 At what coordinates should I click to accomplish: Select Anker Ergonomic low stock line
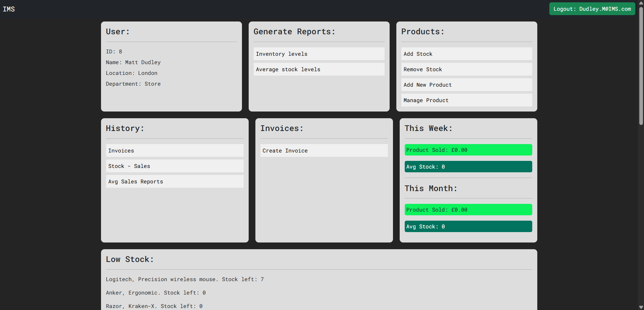point(156,293)
